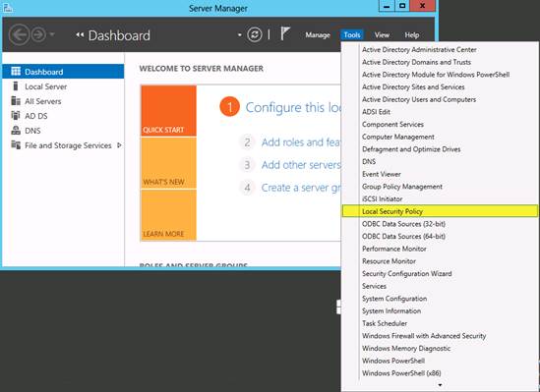
Task: Click the DNS icon in sidebar
Action: (16, 131)
